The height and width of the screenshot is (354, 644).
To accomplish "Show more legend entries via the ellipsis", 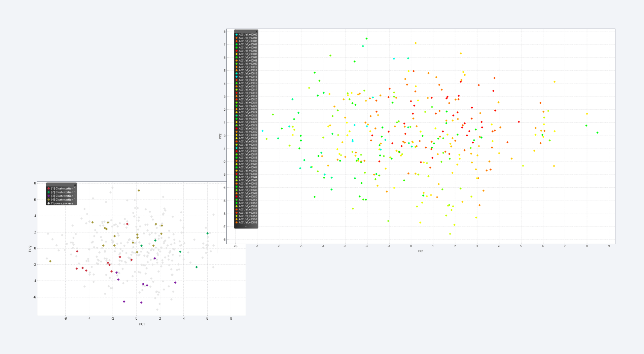I will (246, 226).
